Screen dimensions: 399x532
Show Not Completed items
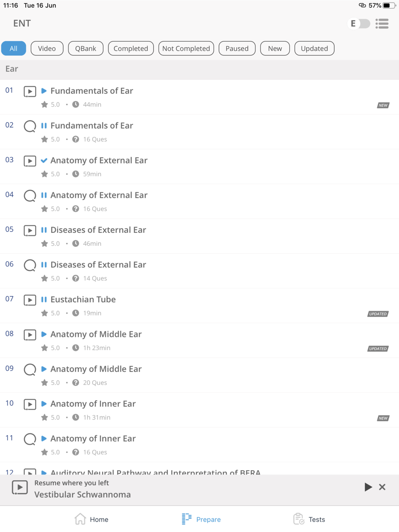pos(186,48)
